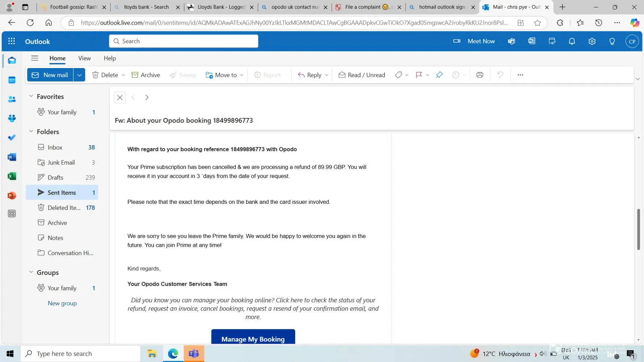Toggle Read / Unread status

click(362, 75)
